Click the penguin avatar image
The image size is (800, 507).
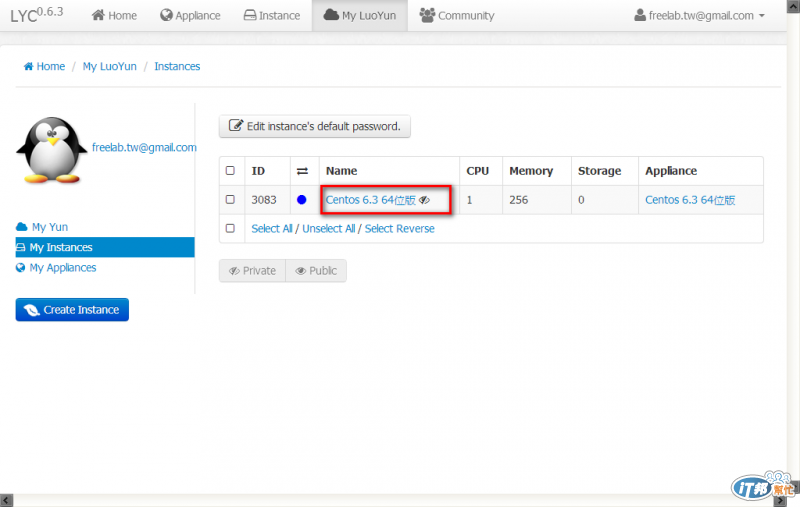pos(52,150)
